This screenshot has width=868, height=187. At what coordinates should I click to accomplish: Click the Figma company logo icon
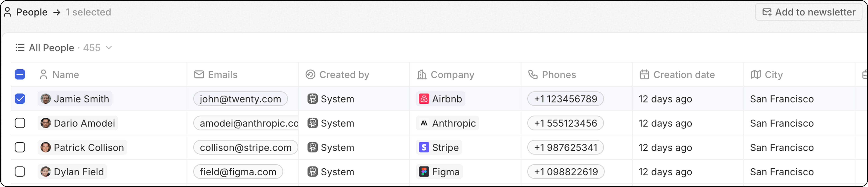423,172
